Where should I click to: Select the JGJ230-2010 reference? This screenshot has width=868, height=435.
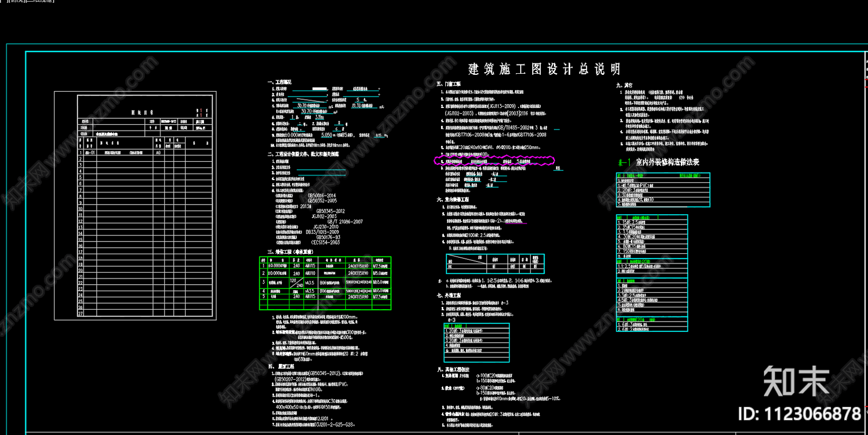click(x=325, y=227)
